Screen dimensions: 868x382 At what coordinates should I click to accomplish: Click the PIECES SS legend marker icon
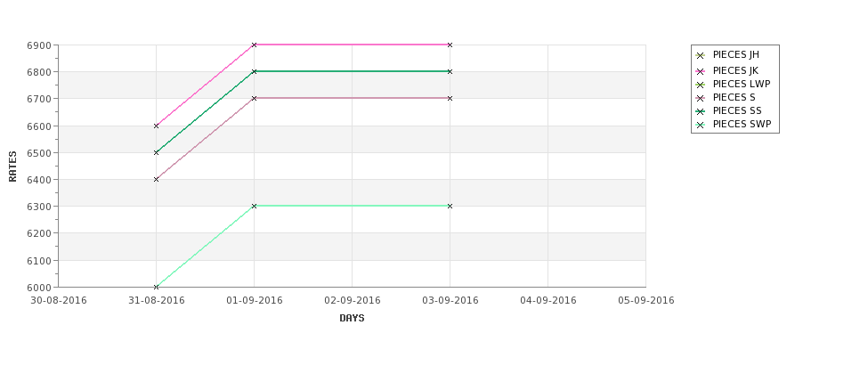(701, 111)
